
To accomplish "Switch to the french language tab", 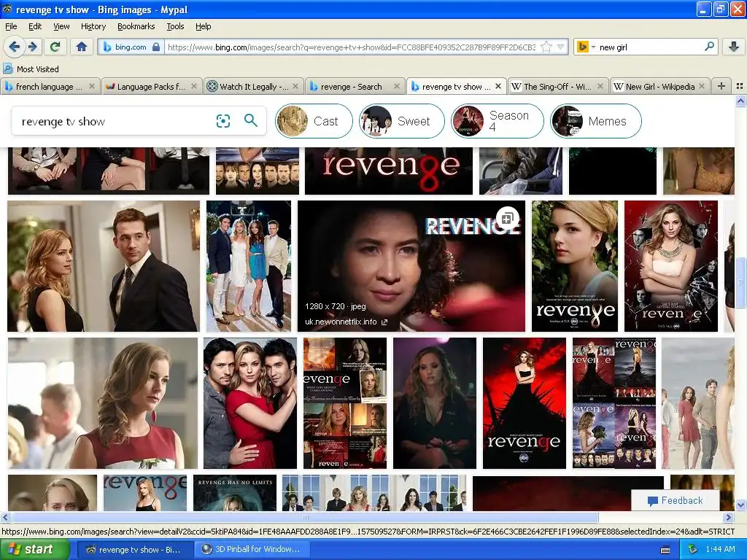I will pyautogui.click(x=50, y=86).
